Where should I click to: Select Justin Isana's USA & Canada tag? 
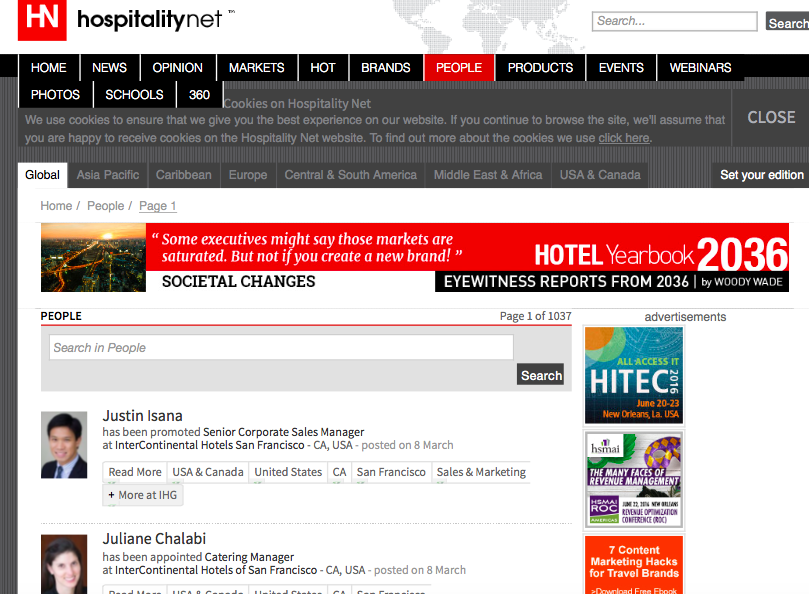point(207,472)
